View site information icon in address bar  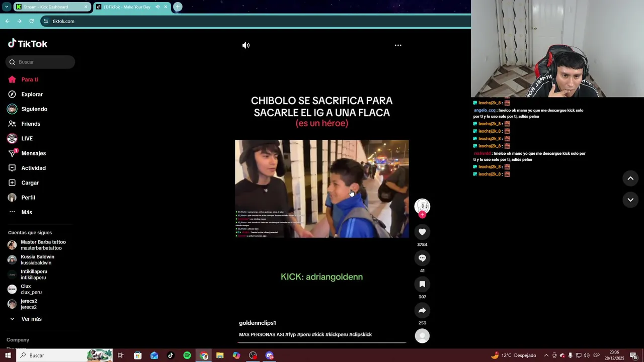point(46,21)
